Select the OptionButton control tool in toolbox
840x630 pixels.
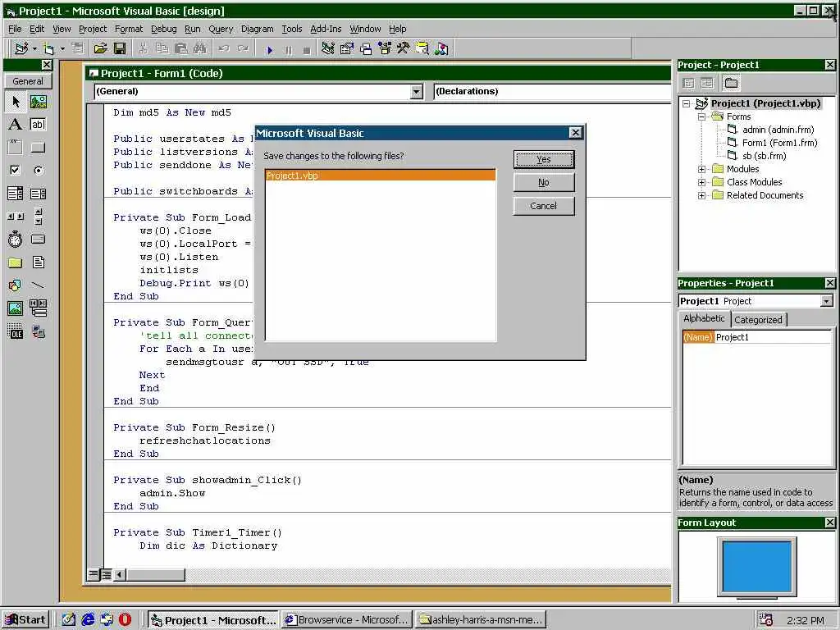pos(38,171)
